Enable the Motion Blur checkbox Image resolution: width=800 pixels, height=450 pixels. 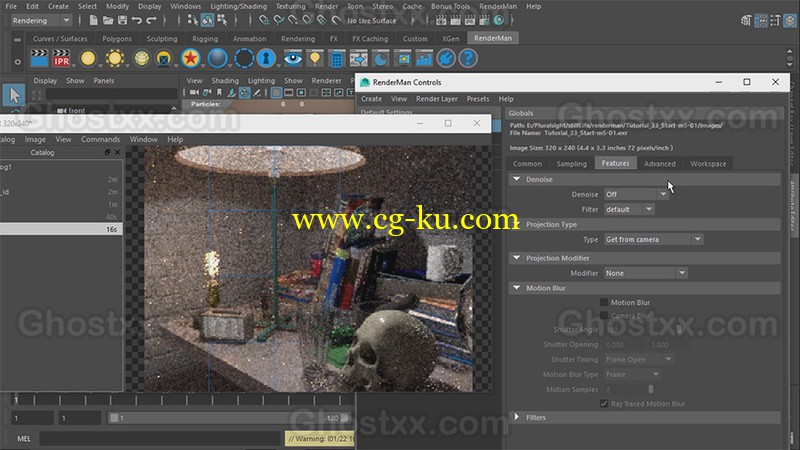point(604,303)
